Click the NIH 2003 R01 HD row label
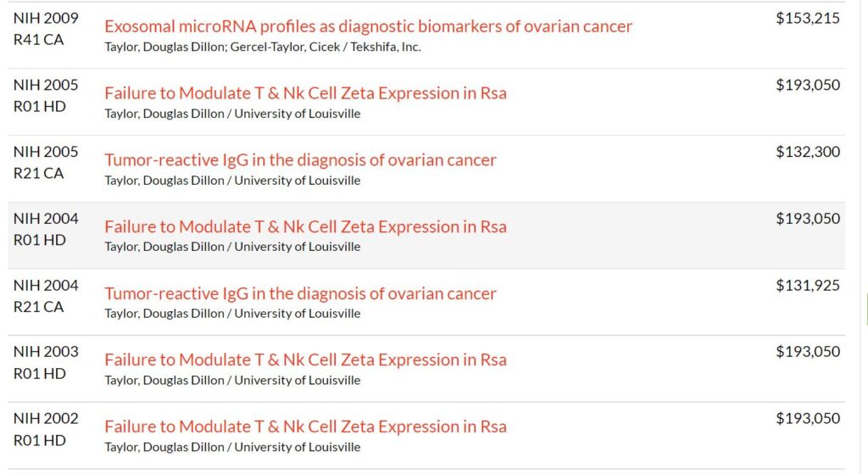868x474 pixels. tap(46, 363)
